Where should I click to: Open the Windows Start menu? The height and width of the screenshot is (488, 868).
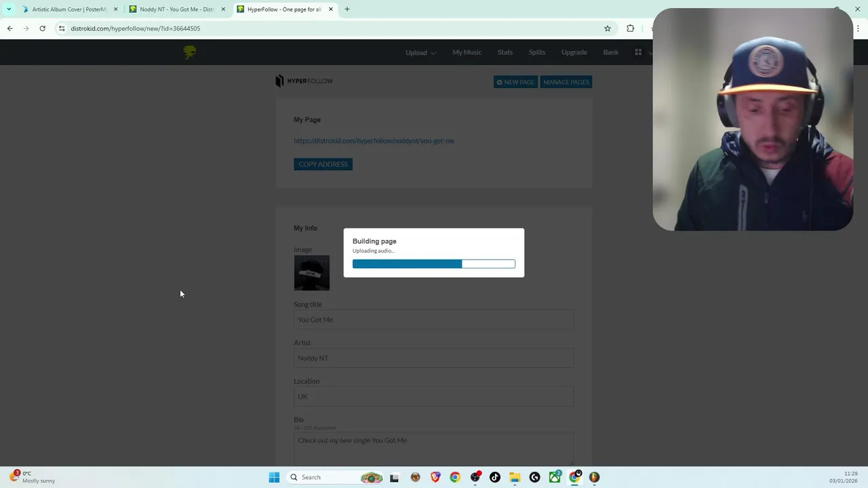(274, 477)
